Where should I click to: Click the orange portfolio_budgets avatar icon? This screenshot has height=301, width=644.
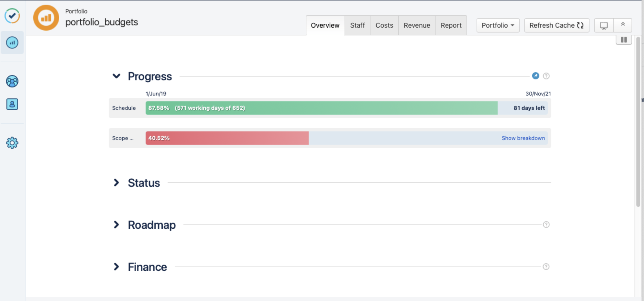point(46,18)
